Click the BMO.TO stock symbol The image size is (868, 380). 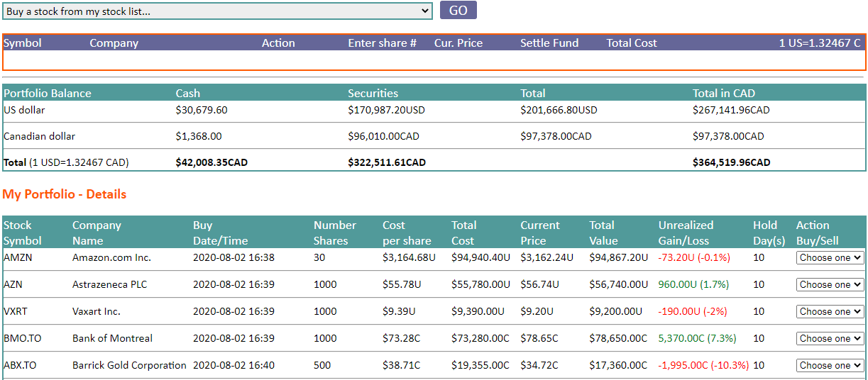[21, 339]
